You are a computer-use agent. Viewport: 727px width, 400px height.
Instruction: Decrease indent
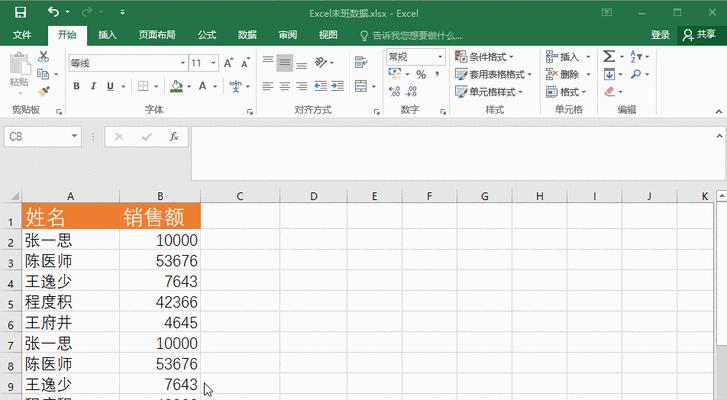[x=320, y=86]
